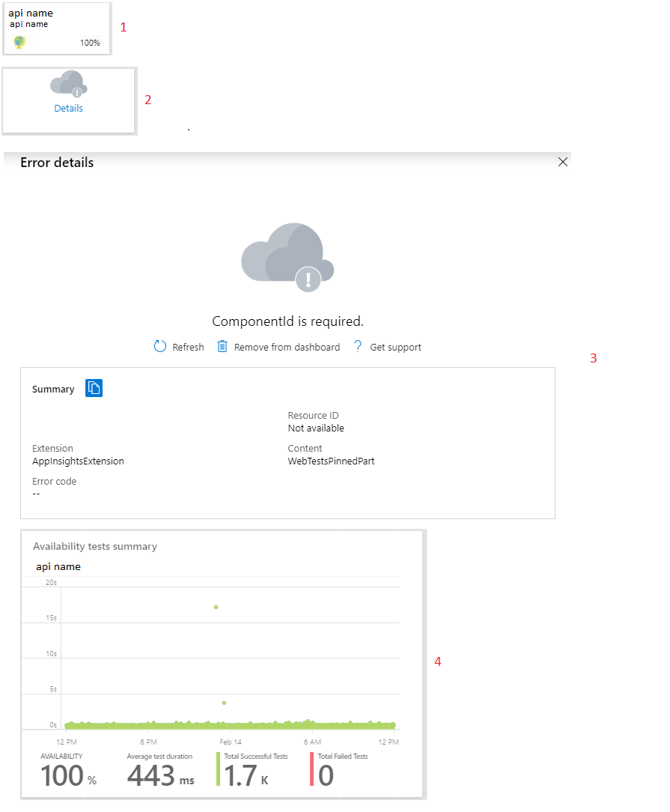Select the WebTestsPinnedPart content value

click(331, 461)
